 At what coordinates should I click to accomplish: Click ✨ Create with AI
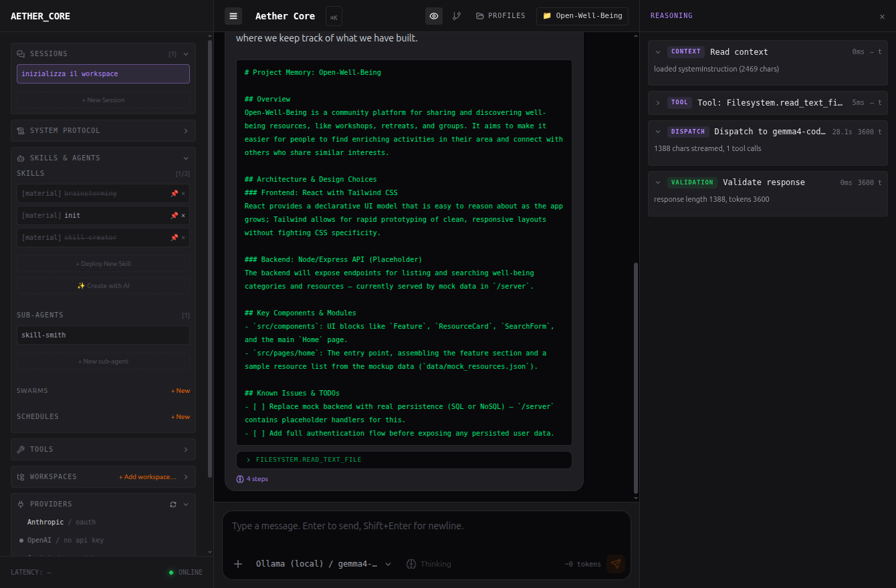103,285
